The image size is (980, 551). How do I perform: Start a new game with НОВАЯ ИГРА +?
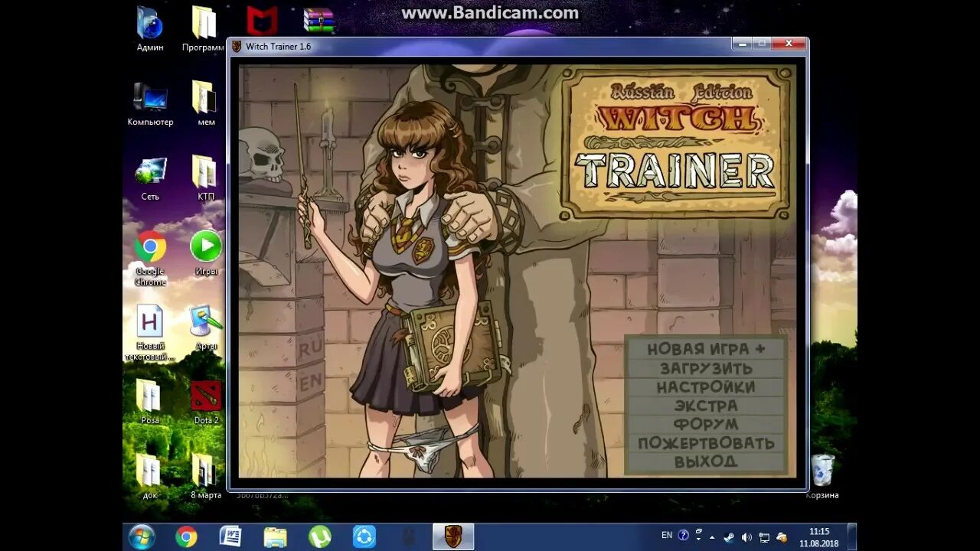(x=706, y=349)
